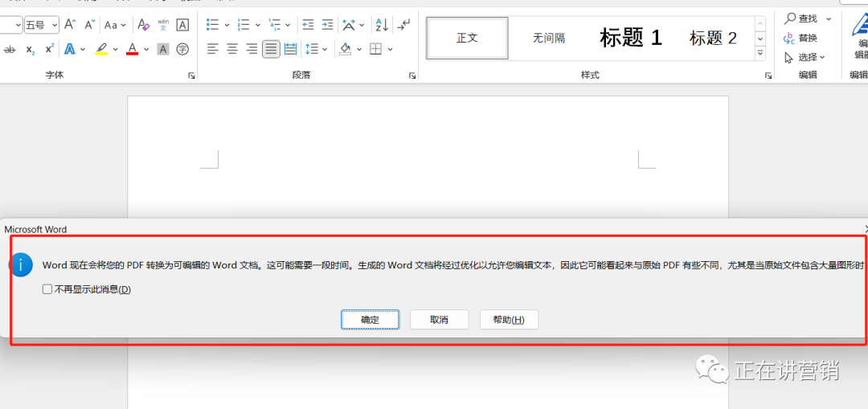Decrease paragraph indent
The image size is (868, 409).
point(308,25)
